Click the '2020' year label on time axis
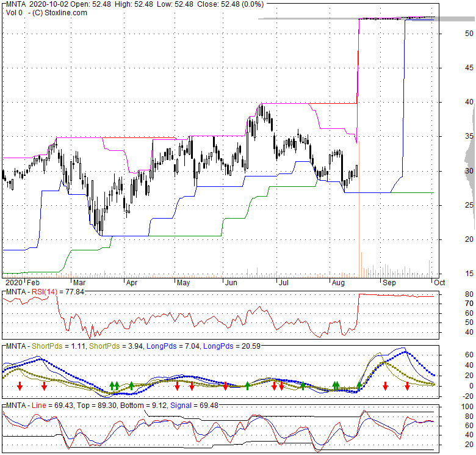Screen dimensions: 476x455 (x=14, y=283)
